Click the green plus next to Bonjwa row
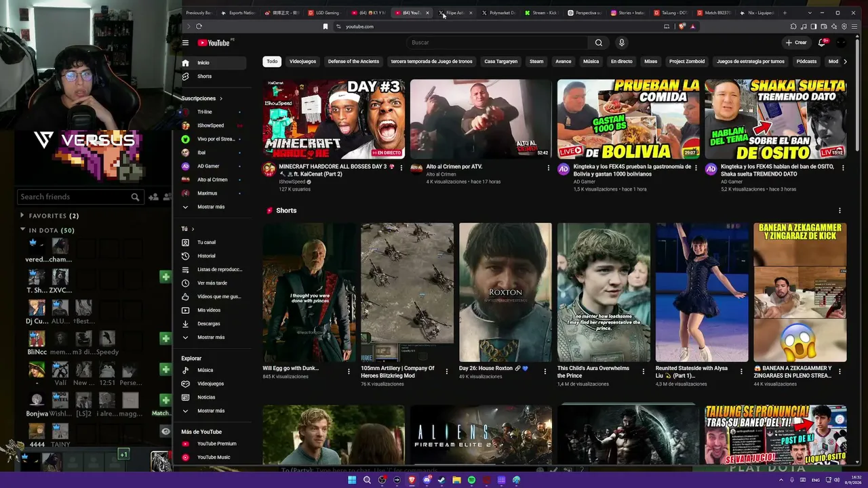868x488 pixels. pyautogui.click(x=165, y=400)
